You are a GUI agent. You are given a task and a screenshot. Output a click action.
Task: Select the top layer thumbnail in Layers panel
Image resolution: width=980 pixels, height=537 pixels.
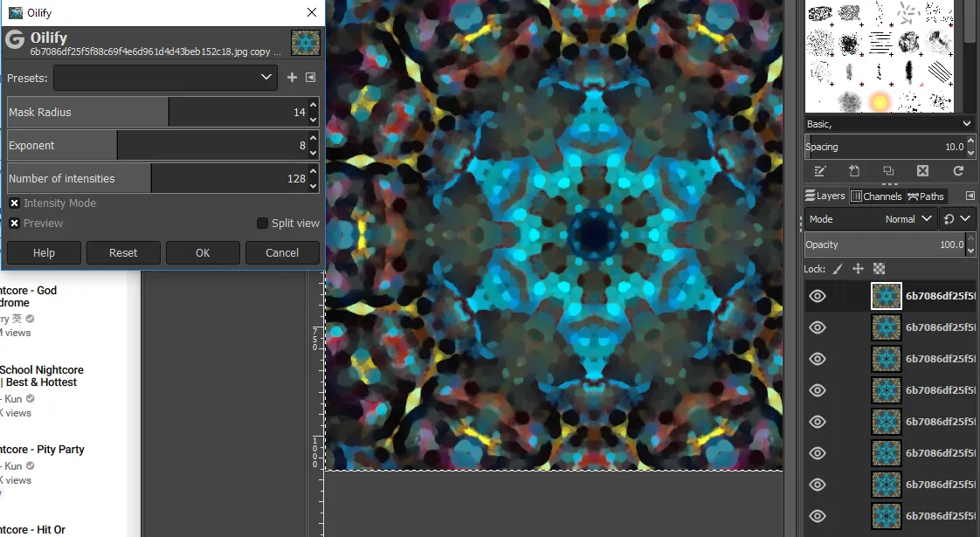(887, 296)
